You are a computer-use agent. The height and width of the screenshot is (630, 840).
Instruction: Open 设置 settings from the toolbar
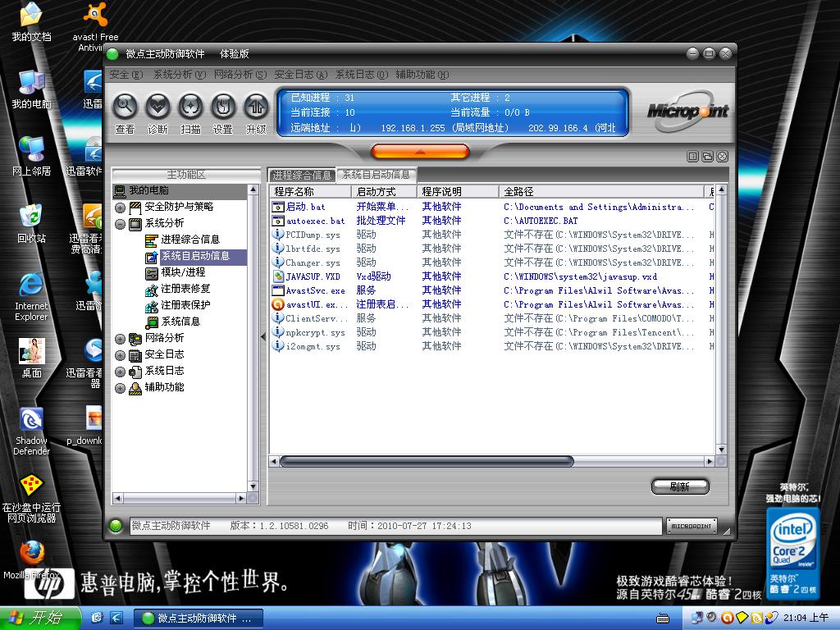coord(223,106)
